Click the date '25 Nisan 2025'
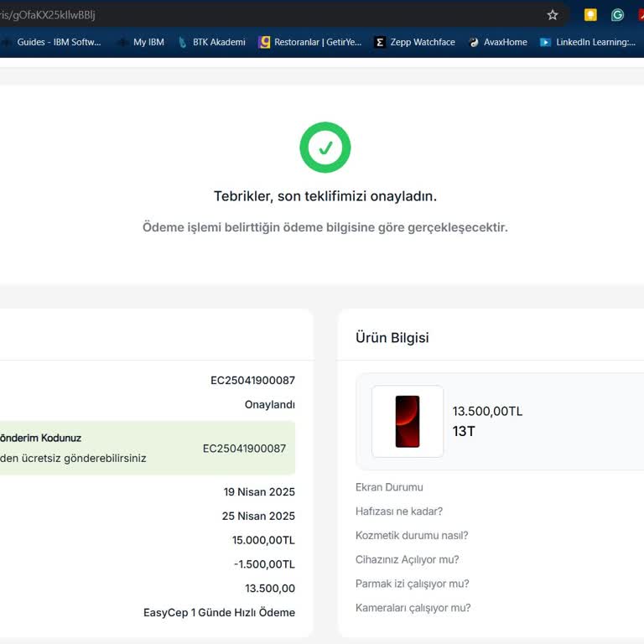 click(x=258, y=517)
